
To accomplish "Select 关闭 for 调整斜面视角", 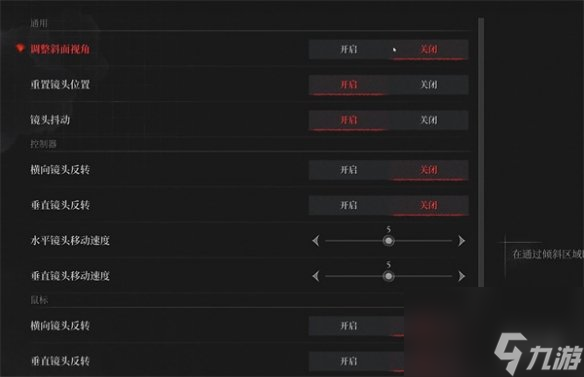I will (428, 49).
